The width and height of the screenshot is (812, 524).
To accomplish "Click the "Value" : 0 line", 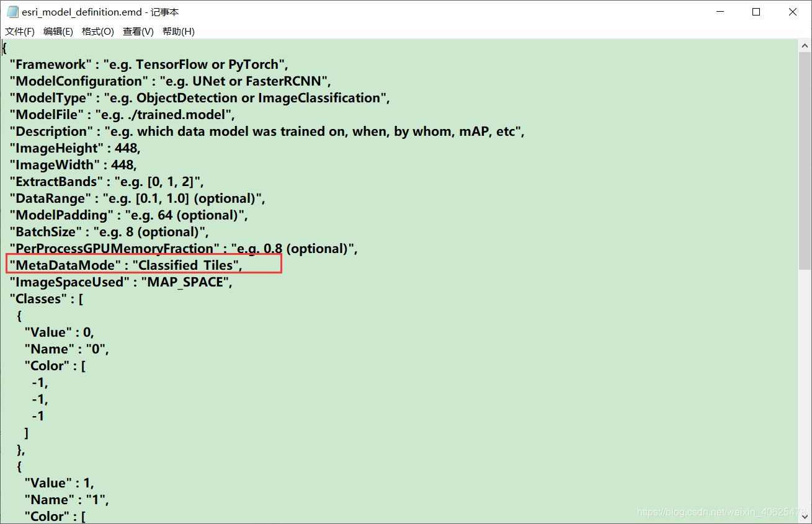I will pos(59,332).
